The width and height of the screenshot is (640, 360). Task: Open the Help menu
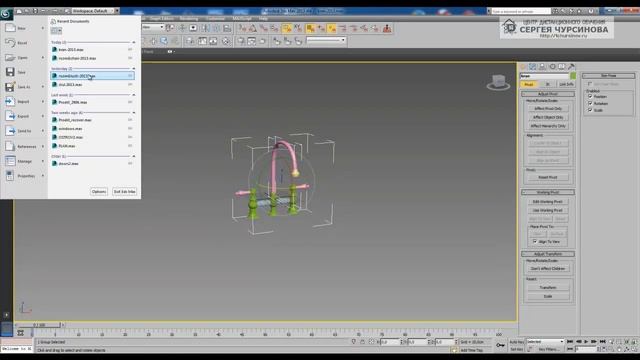tap(263, 18)
